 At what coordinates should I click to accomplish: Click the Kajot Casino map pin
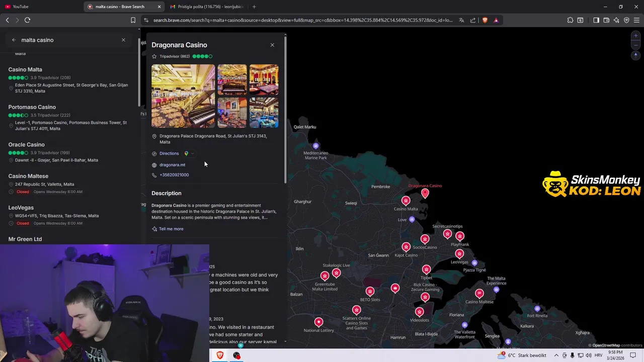click(x=406, y=247)
